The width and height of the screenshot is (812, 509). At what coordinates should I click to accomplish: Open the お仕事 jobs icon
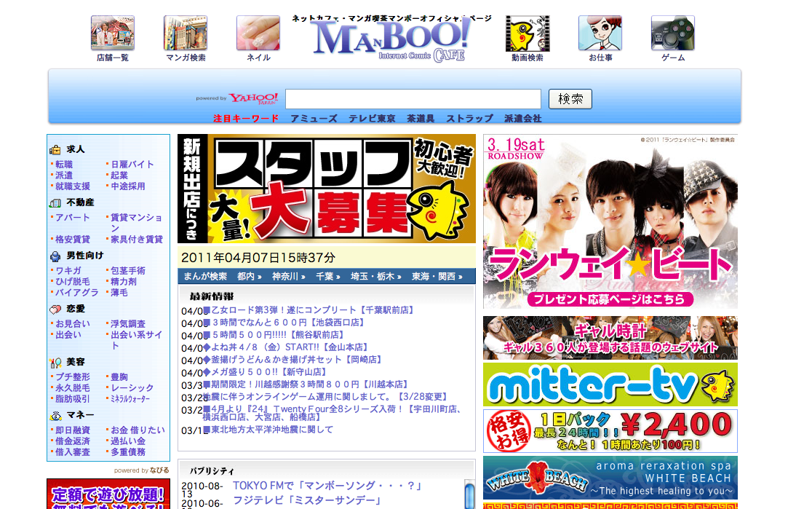(600, 33)
